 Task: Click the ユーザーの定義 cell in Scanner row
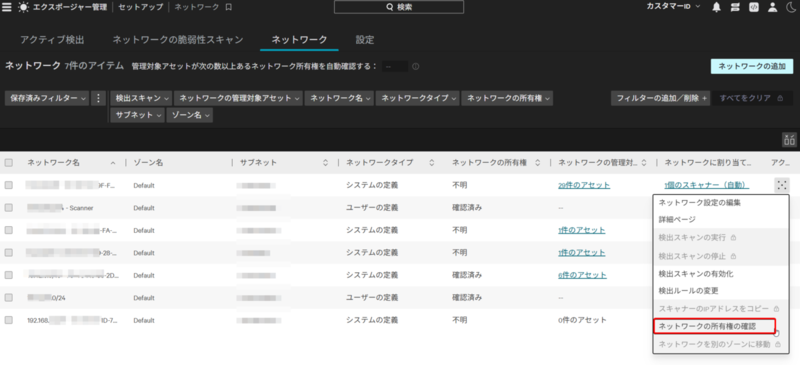pyautogui.click(x=372, y=208)
